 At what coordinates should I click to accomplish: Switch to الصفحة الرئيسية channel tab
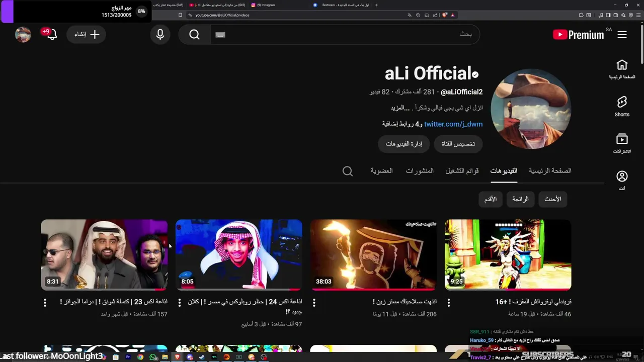(550, 171)
